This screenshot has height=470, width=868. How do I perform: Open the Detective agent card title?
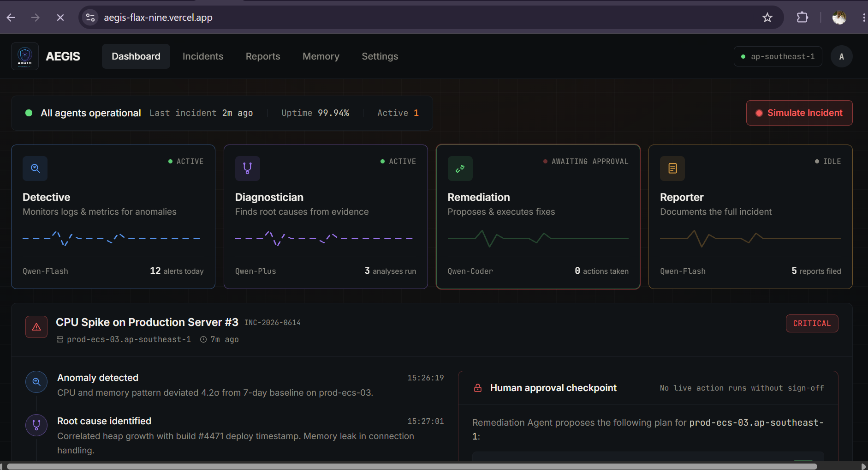pyautogui.click(x=47, y=197)
